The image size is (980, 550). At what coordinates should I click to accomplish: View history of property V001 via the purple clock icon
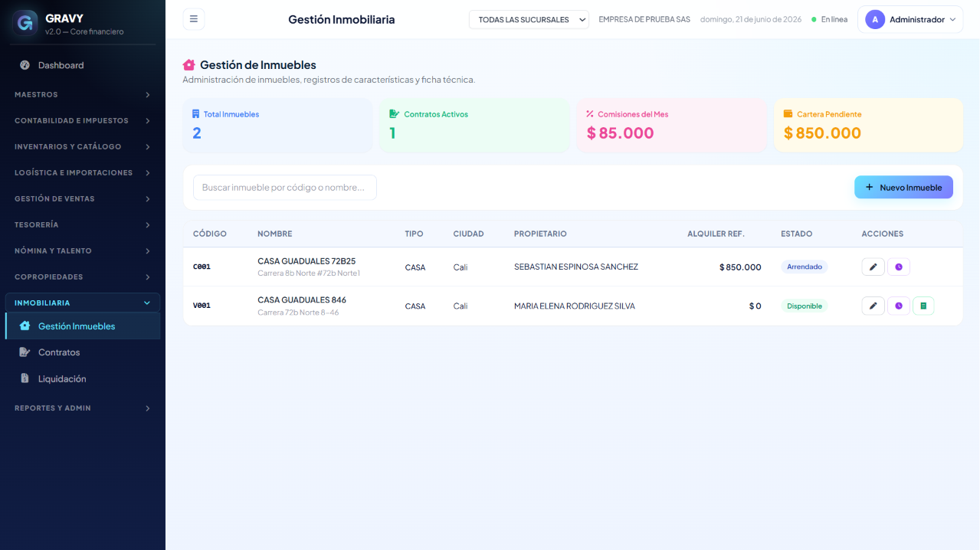899,306
